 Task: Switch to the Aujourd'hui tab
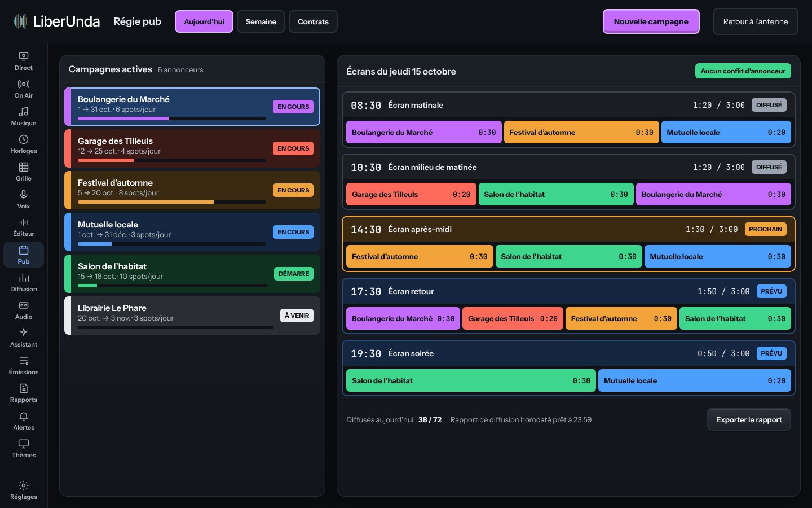point(204,21)
